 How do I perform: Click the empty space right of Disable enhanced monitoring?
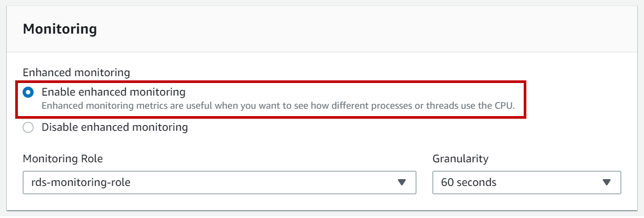pos(368,127)
